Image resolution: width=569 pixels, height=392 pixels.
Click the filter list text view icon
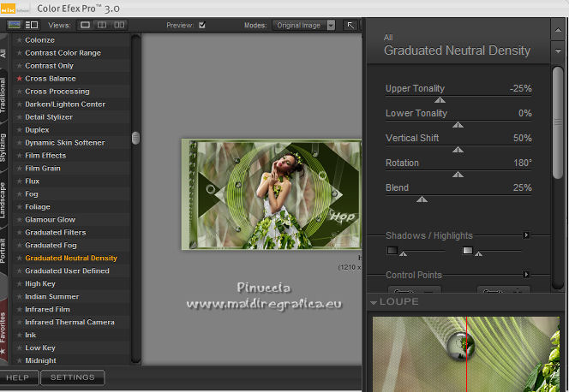click(32, 25)
